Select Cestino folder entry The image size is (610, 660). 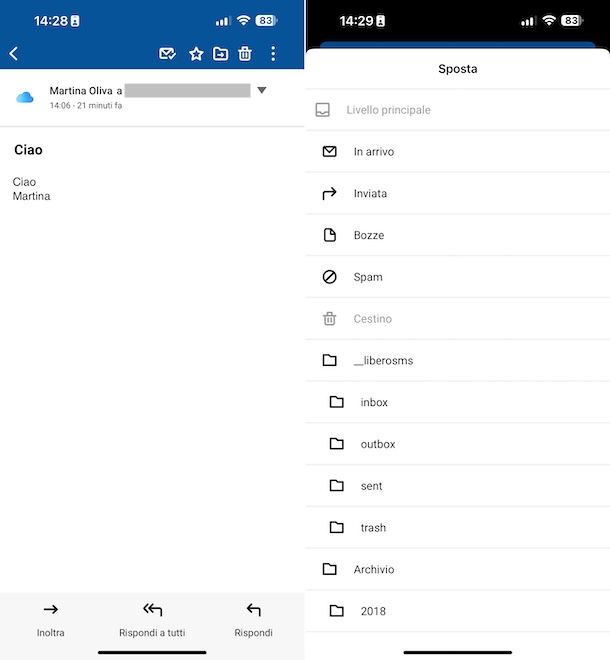(x=458, y=319)
